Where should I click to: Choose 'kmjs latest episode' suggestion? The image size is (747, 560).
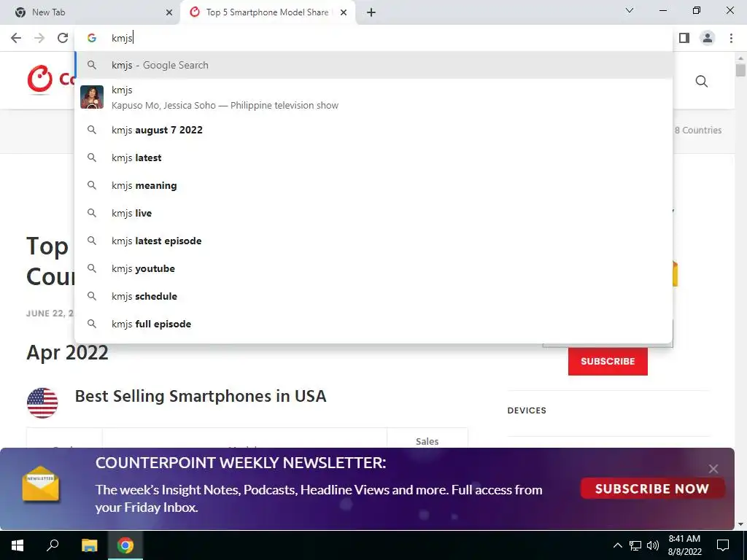(374, 241)
